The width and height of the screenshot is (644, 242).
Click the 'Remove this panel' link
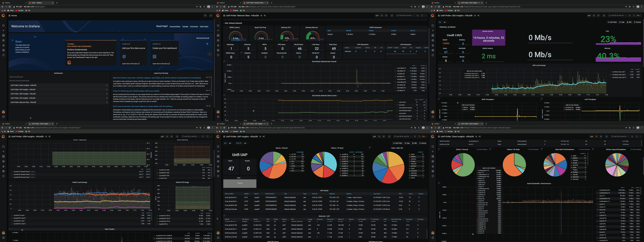(202, 38)
